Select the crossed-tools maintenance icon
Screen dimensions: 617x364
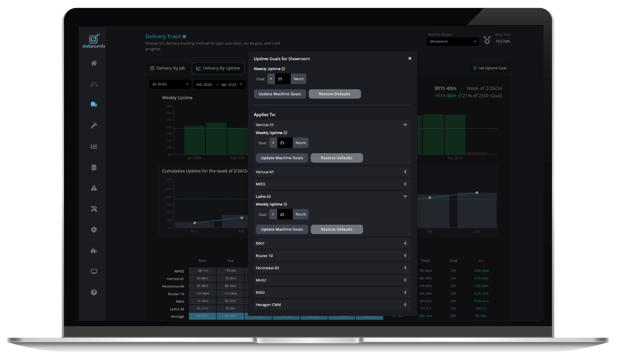click(x=94, y=208)
